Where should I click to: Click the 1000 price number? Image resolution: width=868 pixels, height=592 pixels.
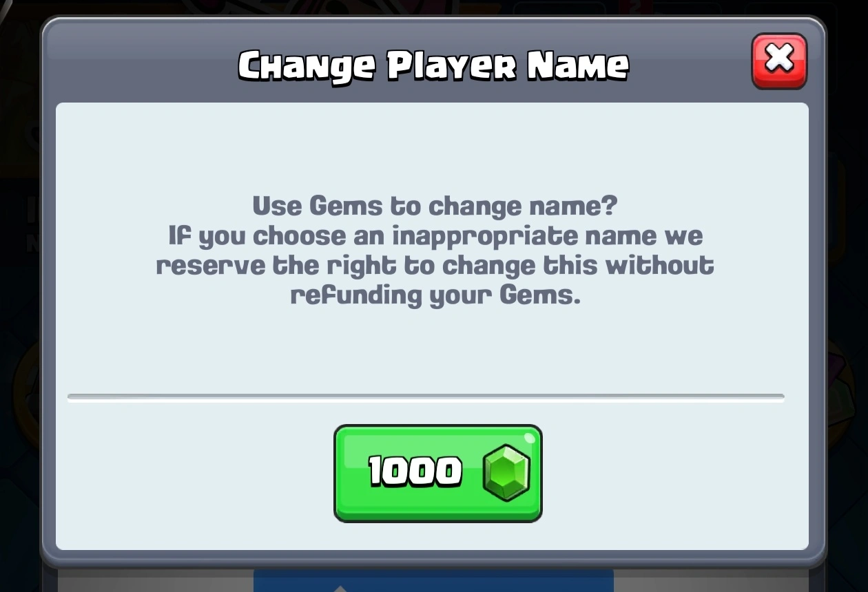click(x=415, y=472)
